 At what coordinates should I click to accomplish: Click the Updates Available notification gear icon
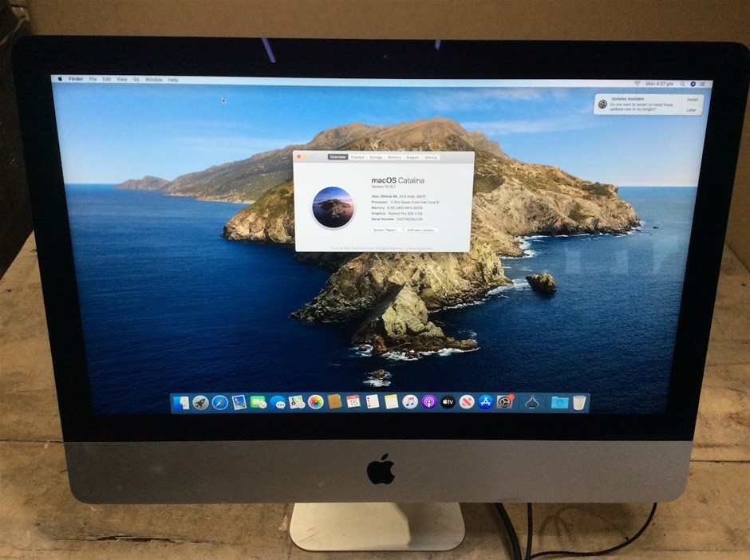tap(602, 104)
